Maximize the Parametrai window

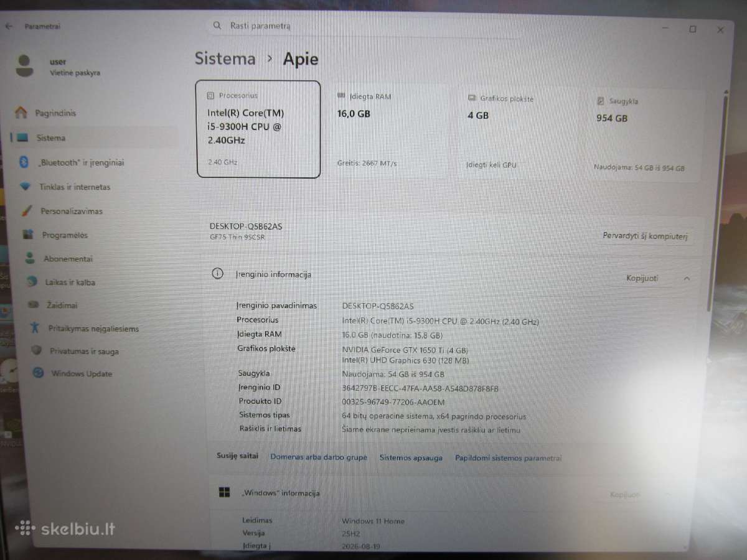(692, 29)
